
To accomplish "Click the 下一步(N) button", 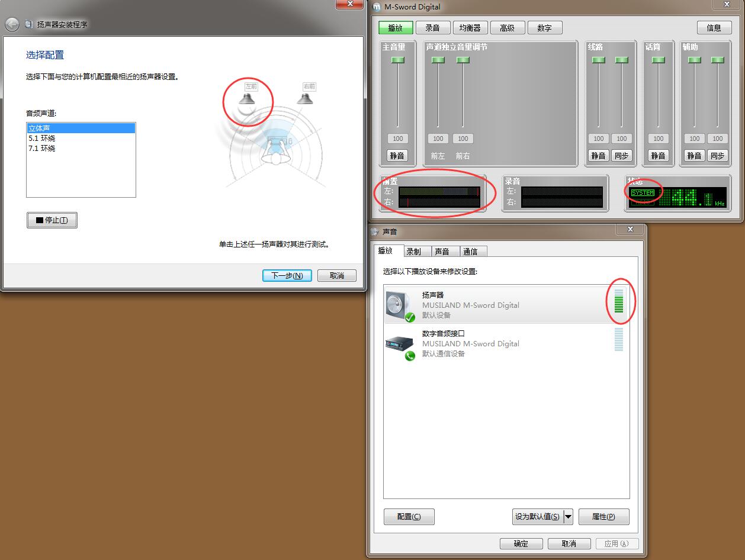I will 287,275.
